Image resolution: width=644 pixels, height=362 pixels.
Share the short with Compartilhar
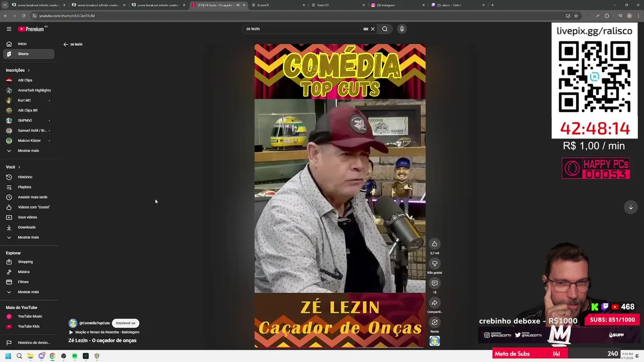click(x=435, y=303)
